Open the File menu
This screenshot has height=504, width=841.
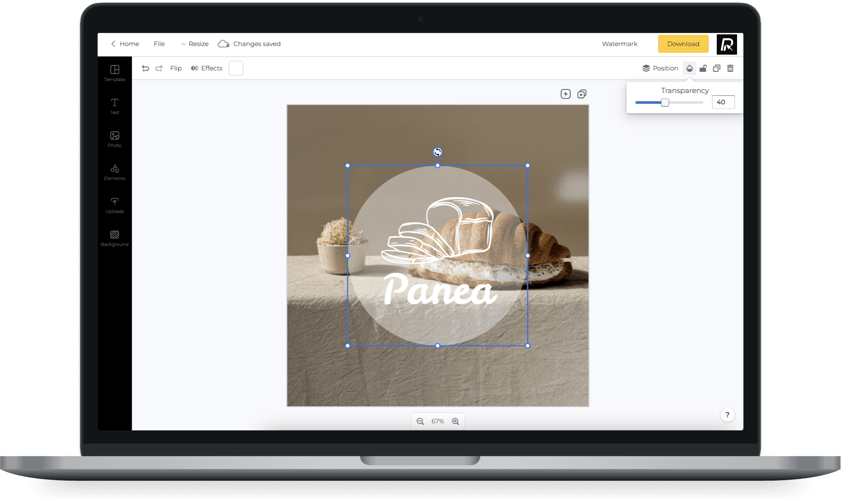coord(159,44)
